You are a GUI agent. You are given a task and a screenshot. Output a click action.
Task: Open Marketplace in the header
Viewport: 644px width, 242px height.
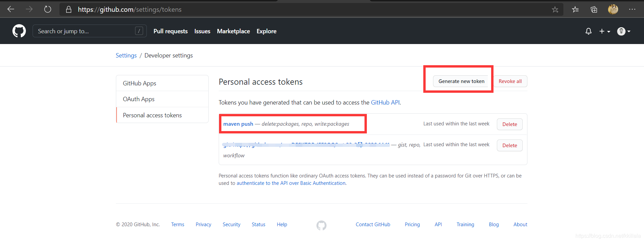pyautogui.click(x=233, y=31)
